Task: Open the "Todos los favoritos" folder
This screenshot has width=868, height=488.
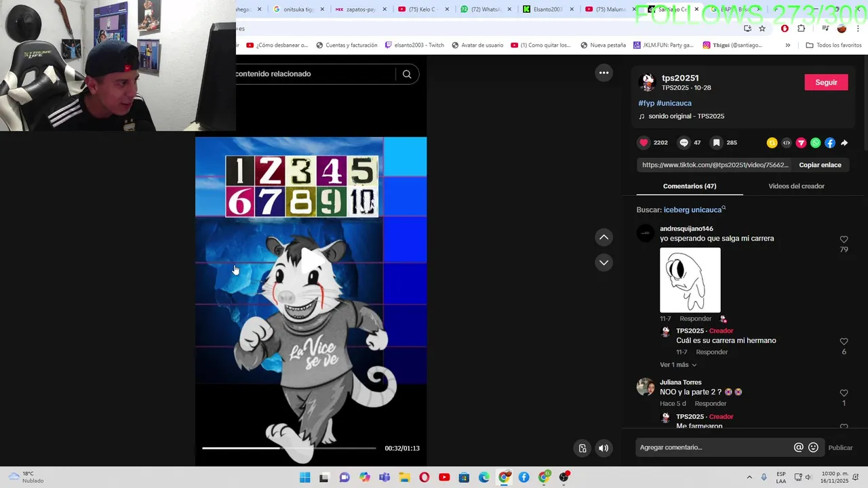Action: [833, 45]
